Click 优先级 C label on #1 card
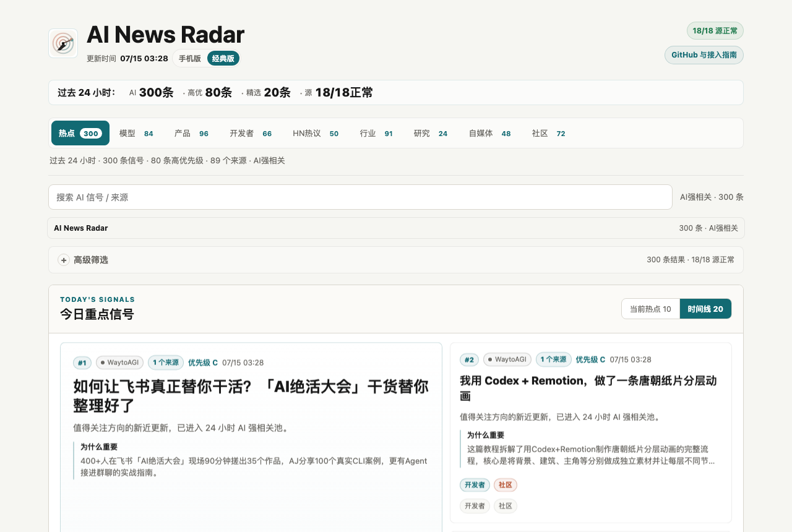This screenshot has width=792, height=532. point(203,363)
